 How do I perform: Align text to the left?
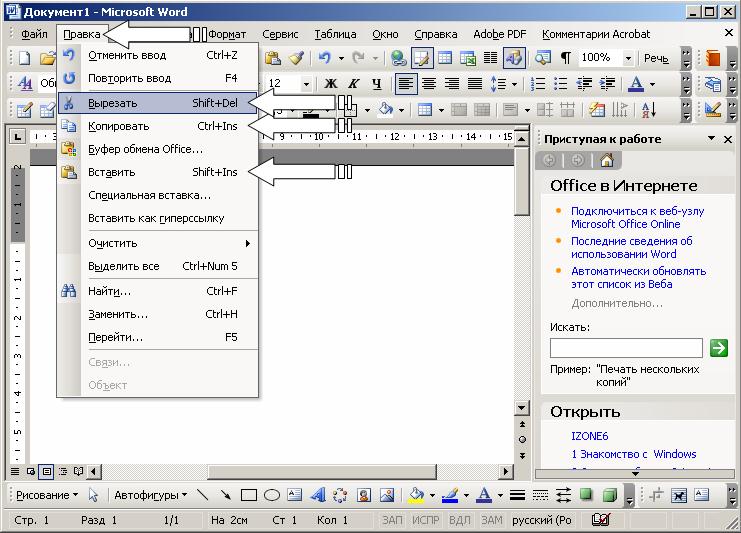pyautogui.click(x=406, y=84)
